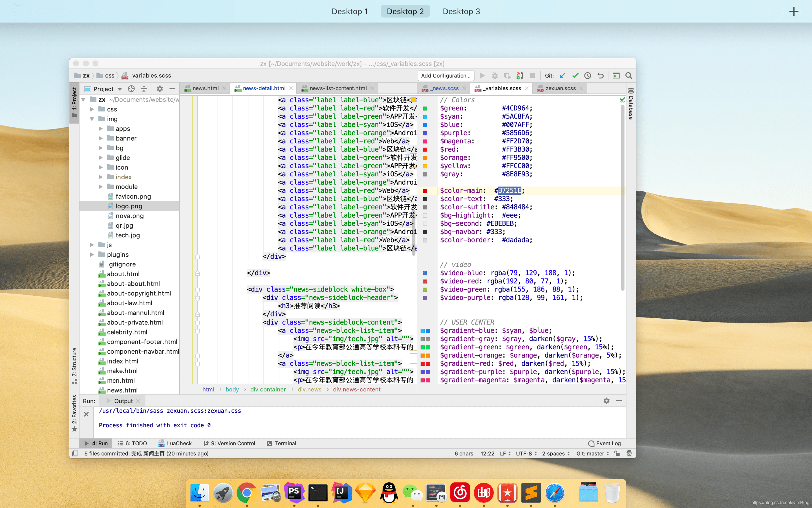
Task: Open the Event Log
Action: (605, 443)
